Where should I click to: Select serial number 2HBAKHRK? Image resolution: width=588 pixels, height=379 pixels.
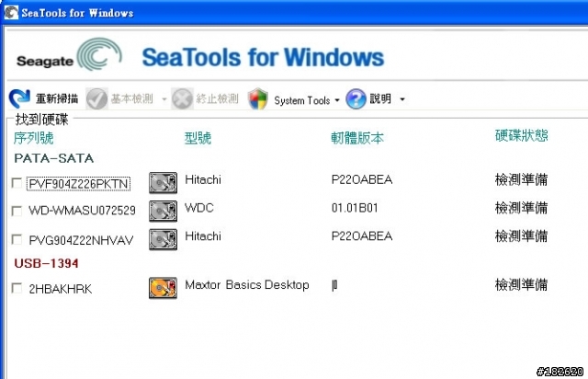click(61, 289)
